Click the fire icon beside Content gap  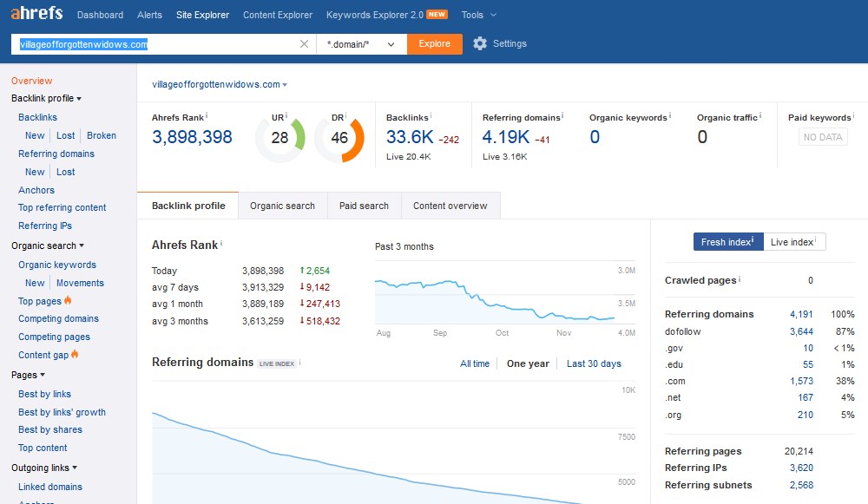pyautogui.click(x=75, y=355)
